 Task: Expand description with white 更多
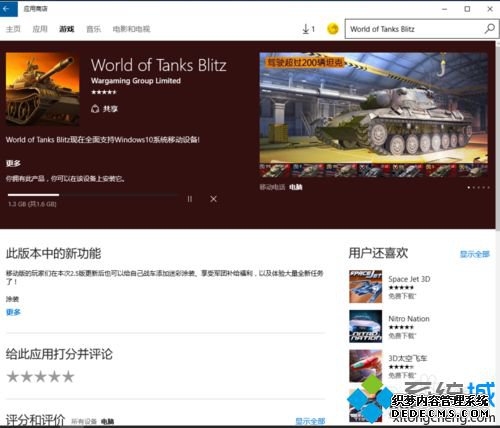click(x=13, y=163)
